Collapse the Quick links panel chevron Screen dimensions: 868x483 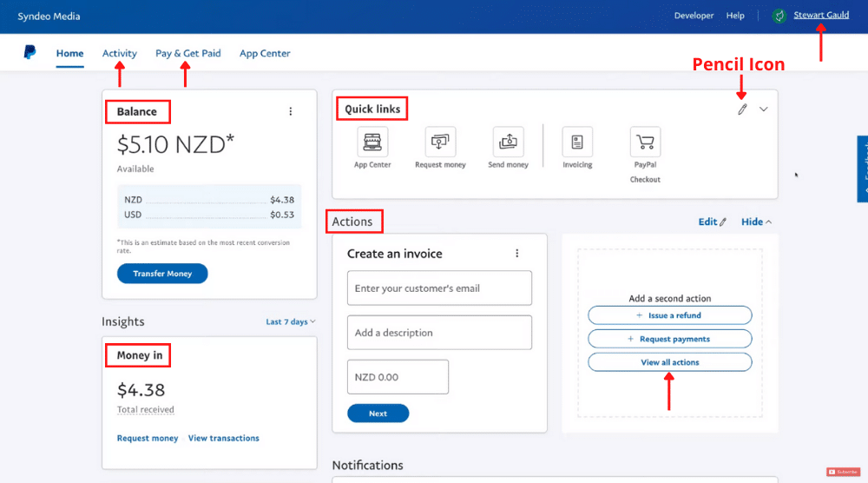763,109
